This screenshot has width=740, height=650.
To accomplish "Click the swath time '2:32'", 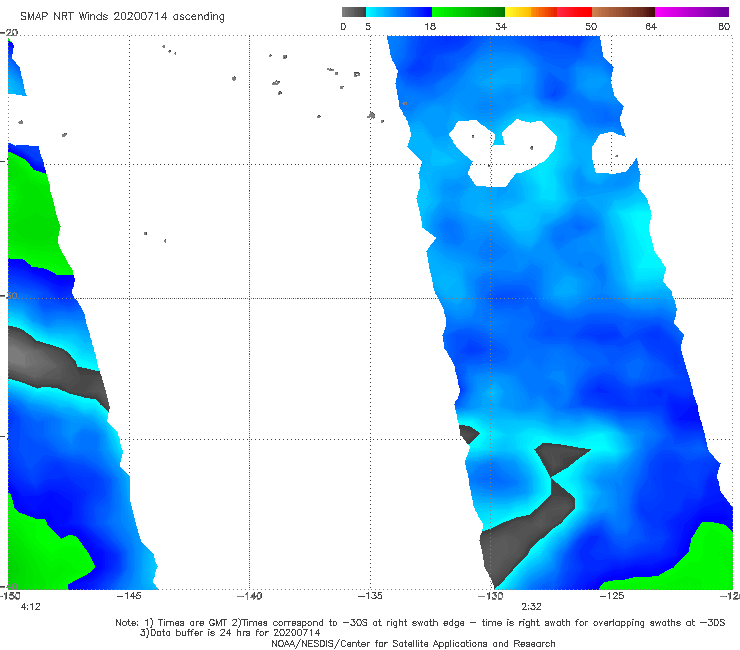I will [531, 607].
